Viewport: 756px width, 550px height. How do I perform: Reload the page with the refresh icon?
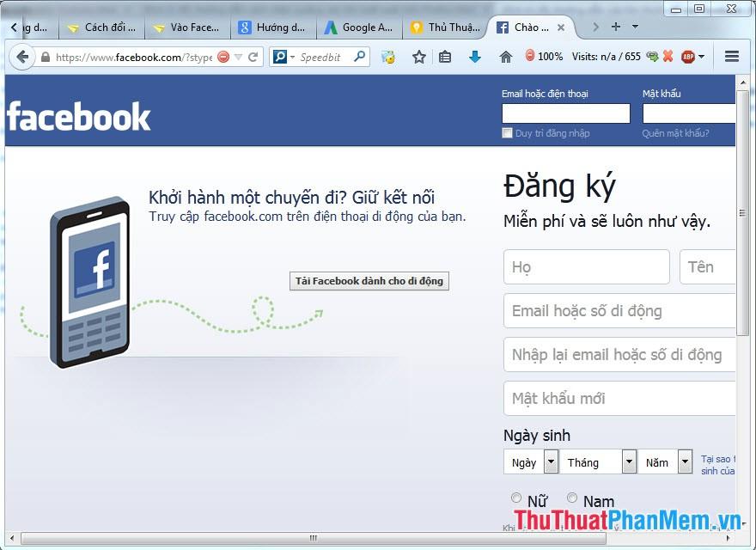pyautogui.click(x=253, y=57)
